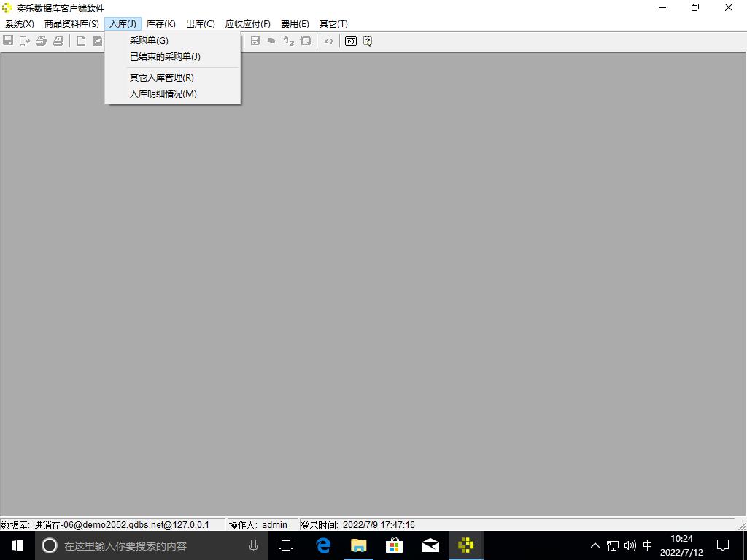The image size is (747, 560).
Task: Click the undo arrow toolbar icon
Action: coord(328,41)
